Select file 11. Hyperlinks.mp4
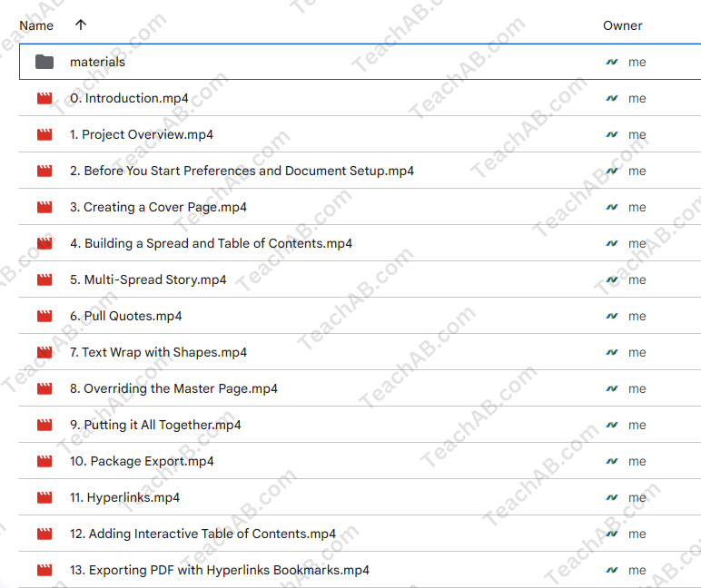 tap(124, 497)
